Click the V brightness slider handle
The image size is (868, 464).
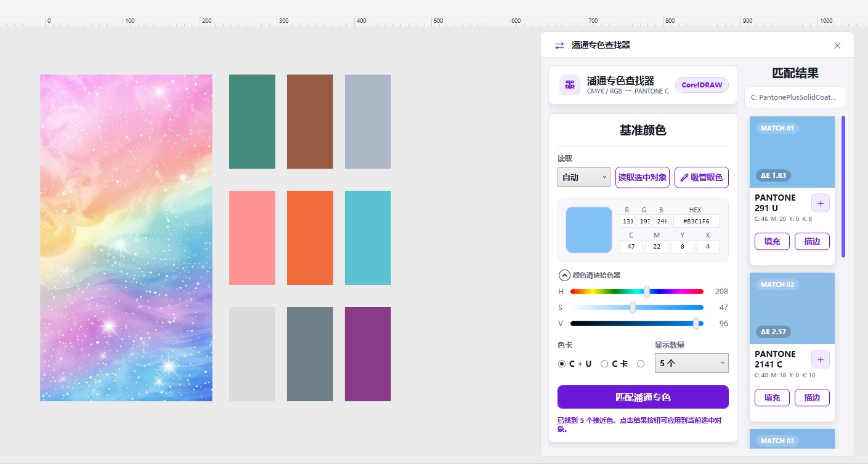[x=696, y=324]
